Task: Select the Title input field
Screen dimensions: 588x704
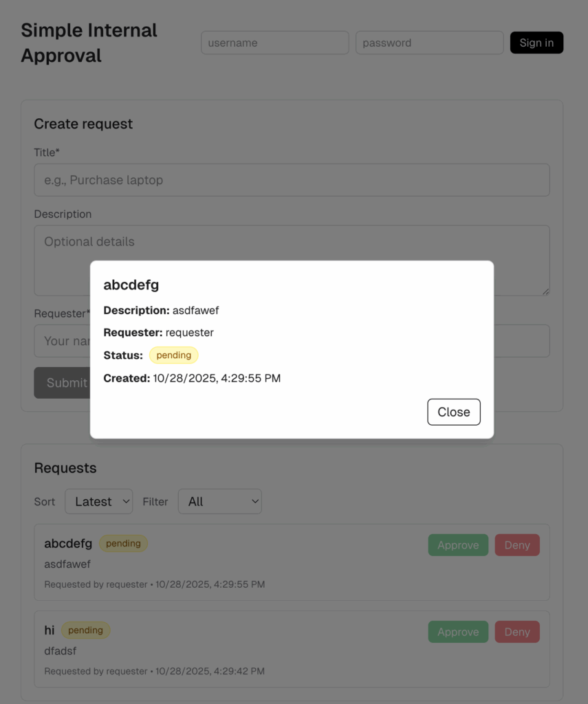Action: click(292, 180)
